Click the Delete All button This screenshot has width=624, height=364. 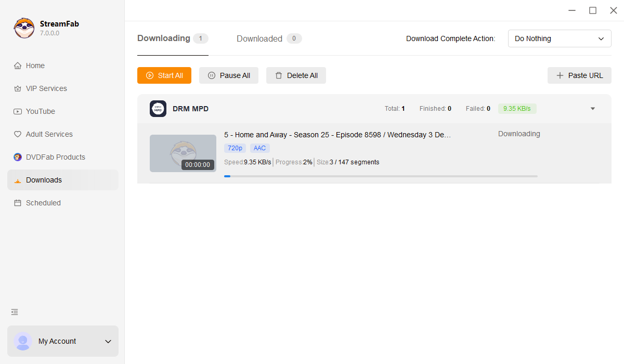click(296, 75)
